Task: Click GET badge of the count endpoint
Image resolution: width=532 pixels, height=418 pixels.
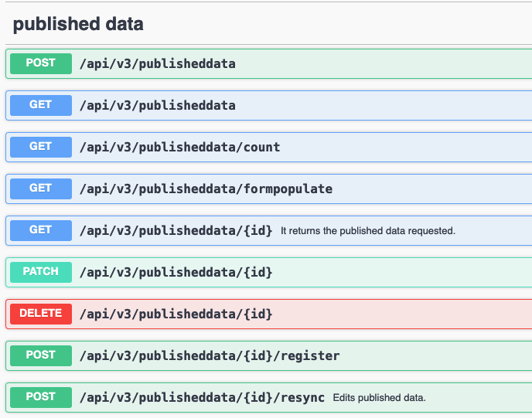Action: [x=40, y=147]
